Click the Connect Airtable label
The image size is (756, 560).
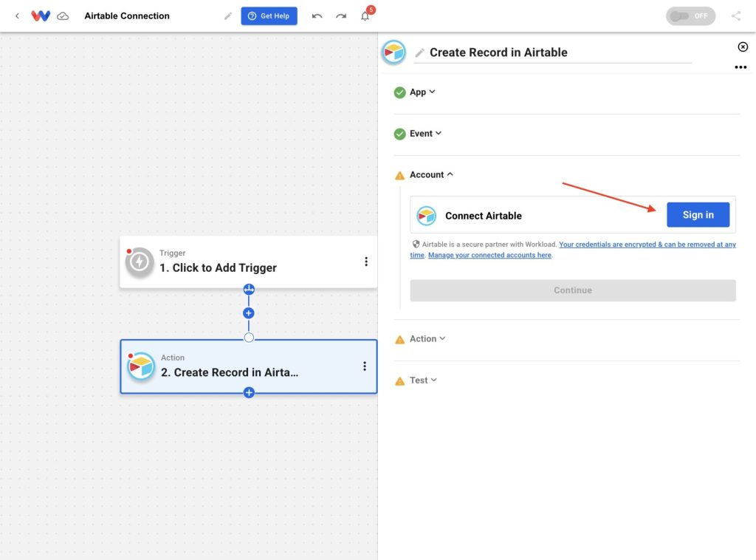coord(483,216)
